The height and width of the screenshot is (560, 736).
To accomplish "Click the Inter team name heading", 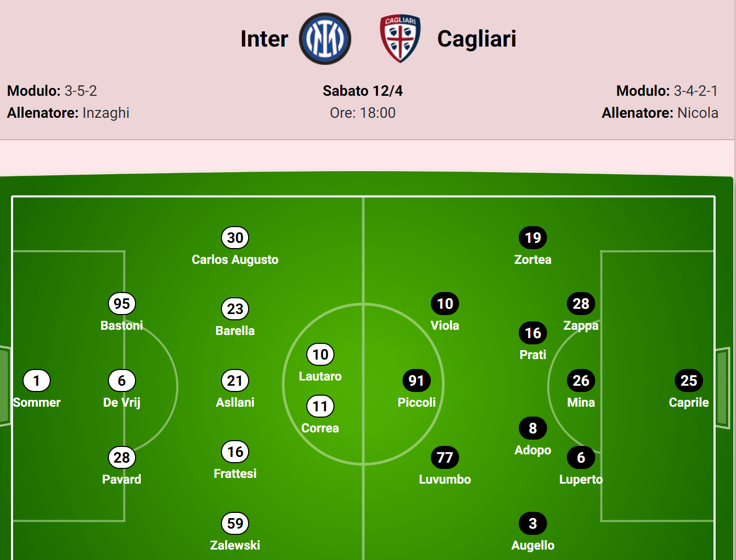I will click(x=264, y=39).
